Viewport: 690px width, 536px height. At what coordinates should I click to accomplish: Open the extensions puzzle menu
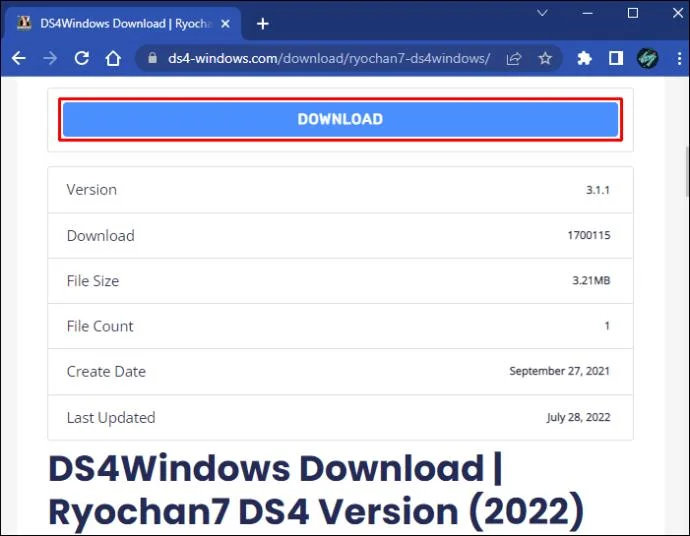click(584, 58)
